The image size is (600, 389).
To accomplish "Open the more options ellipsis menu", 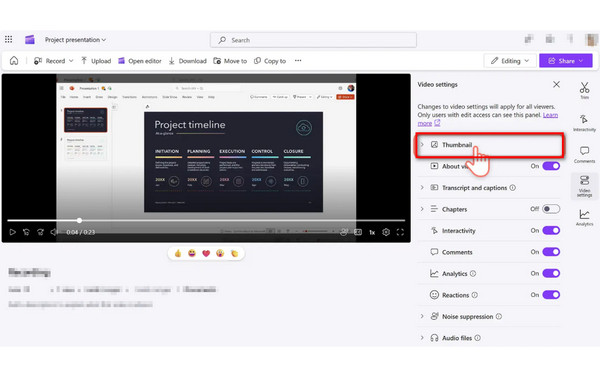I will [x=298, y=60].
